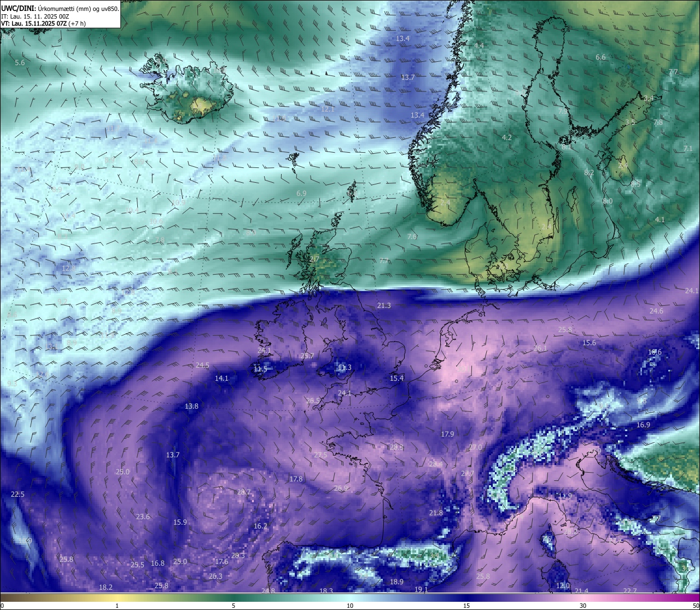
Task: Click the 26.3 value northwest of Spain
Action: pyautogui.click(x=215, y=577)
